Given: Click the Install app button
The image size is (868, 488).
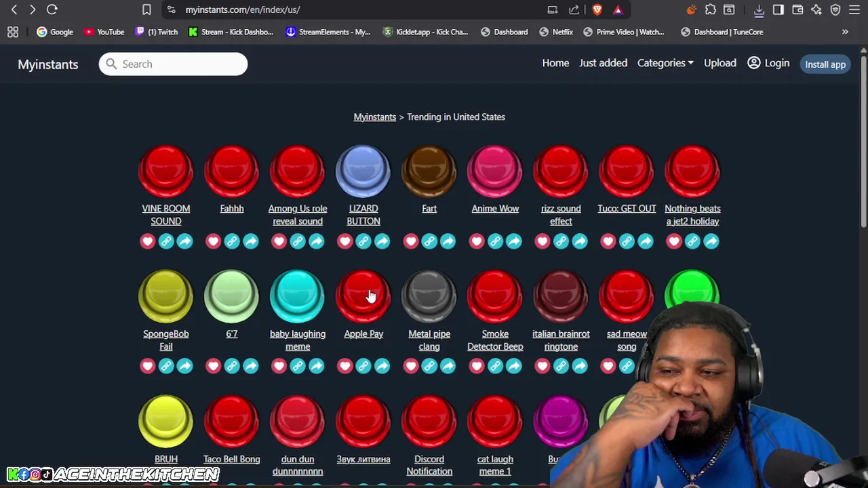Looking at the screenshot, I should point(825,64).
